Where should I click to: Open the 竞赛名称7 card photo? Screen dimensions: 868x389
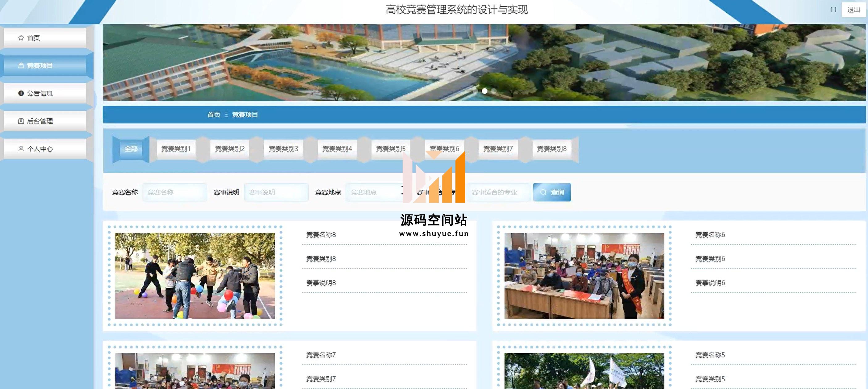[x=195, y=371]
